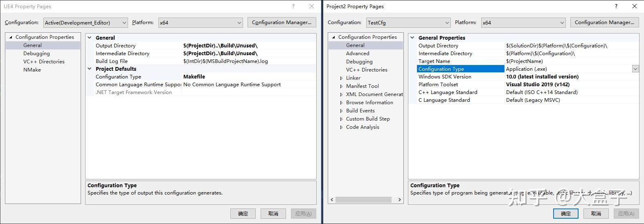Expand the Manifest Tool tree node
This screenshot has width=644, height=224.
click(341, 86)
